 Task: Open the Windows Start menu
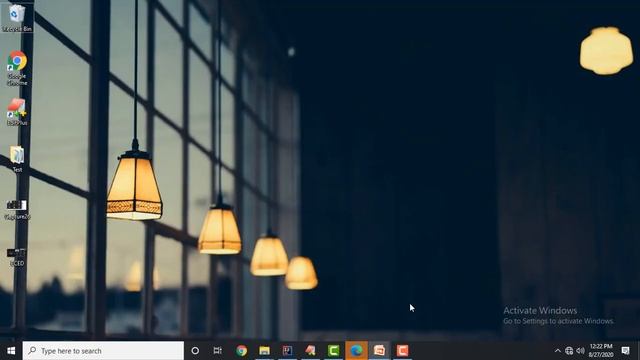[x=11, y=351]
